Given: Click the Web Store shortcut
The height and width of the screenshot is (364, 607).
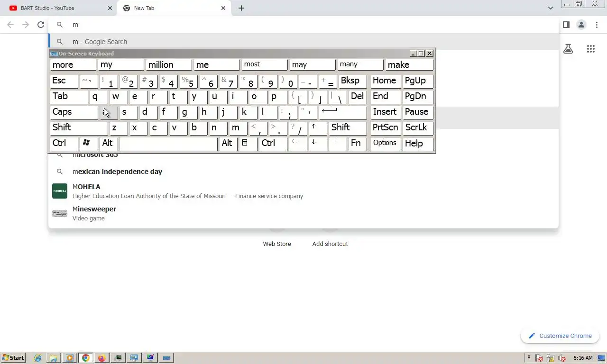Looking at the screenshot, I should [277, 244].
